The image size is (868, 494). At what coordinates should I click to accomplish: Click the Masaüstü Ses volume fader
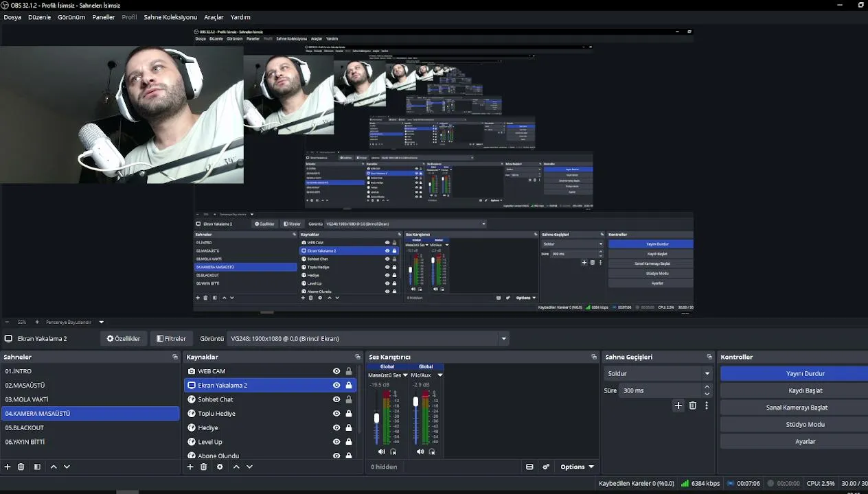pyautogui.click(x=376, y=418)
